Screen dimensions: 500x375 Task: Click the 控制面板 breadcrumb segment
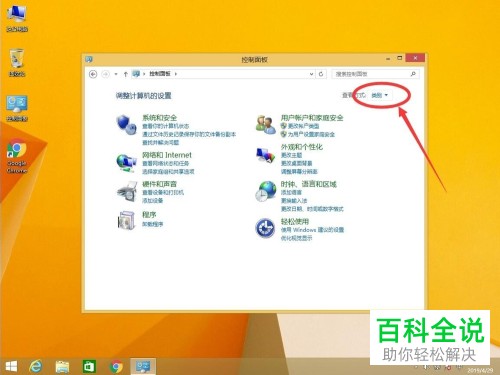click(160, 74)
